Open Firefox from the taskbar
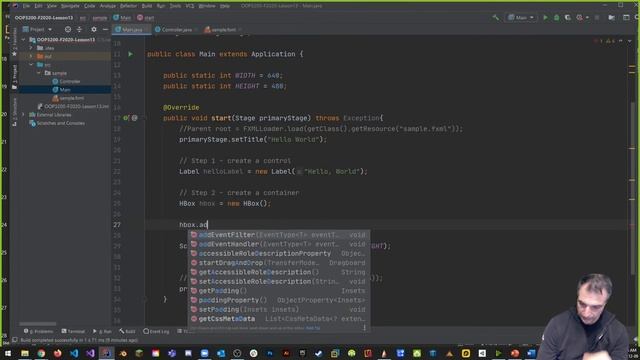Image resolution: width=640 pixels, height=360 pixels. 58,353
